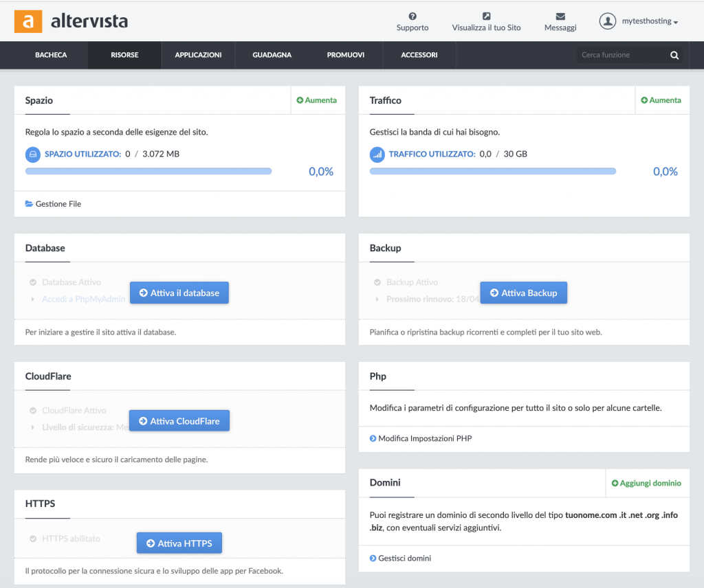Image resolution: width=704 pixels, height=588 pixels.
Task: Click the plus icon of Spazio Aumenta
Action: pyautogui.click(x=300, y=100)
